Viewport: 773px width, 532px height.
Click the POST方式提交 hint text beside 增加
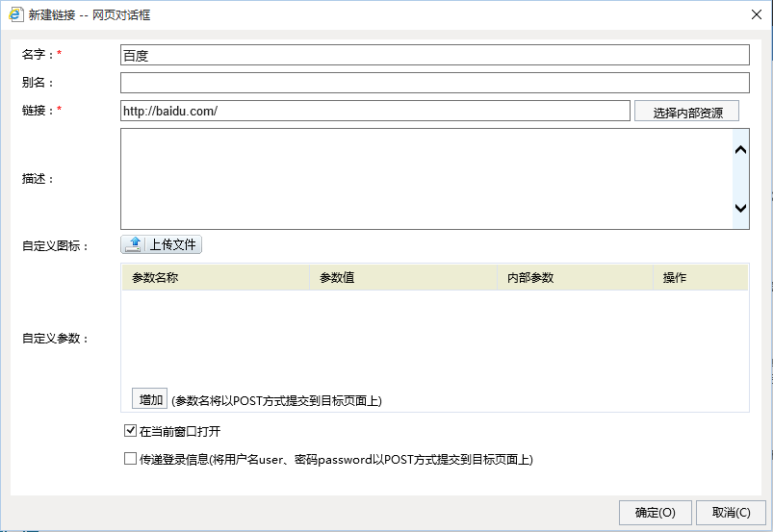(x=276, y=400)
